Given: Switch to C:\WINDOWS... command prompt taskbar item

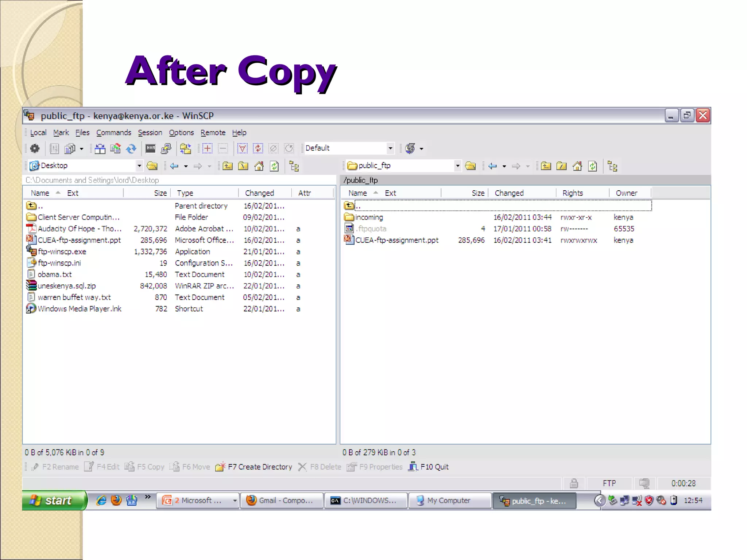Looking at the screenshot, I should (x=366, y=501).
